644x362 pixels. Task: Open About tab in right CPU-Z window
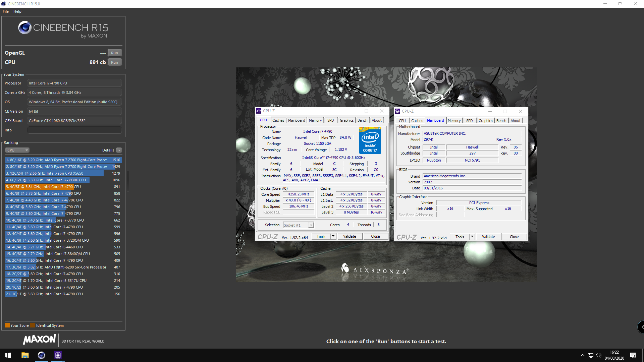516,121
